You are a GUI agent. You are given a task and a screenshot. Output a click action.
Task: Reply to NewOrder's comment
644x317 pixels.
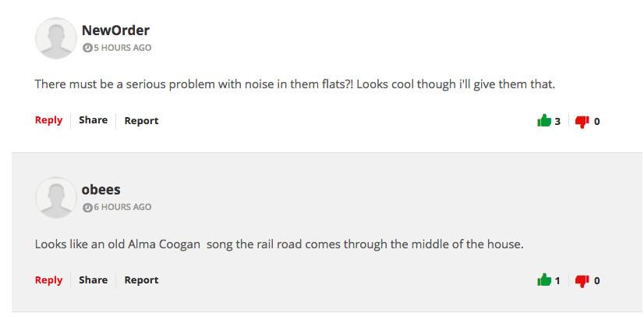pos(48,120)
